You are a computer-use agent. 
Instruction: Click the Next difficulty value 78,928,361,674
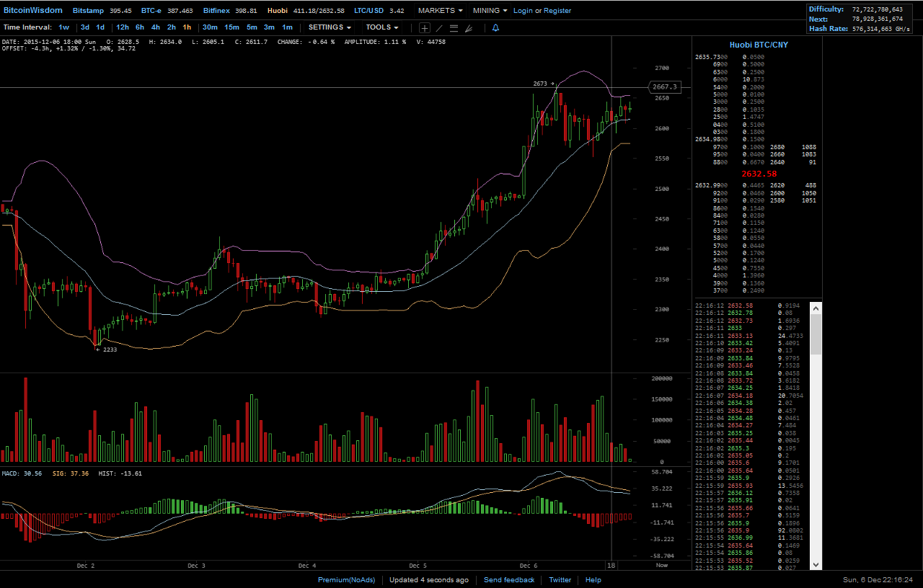pyautogui.click(x=878, y=19)
